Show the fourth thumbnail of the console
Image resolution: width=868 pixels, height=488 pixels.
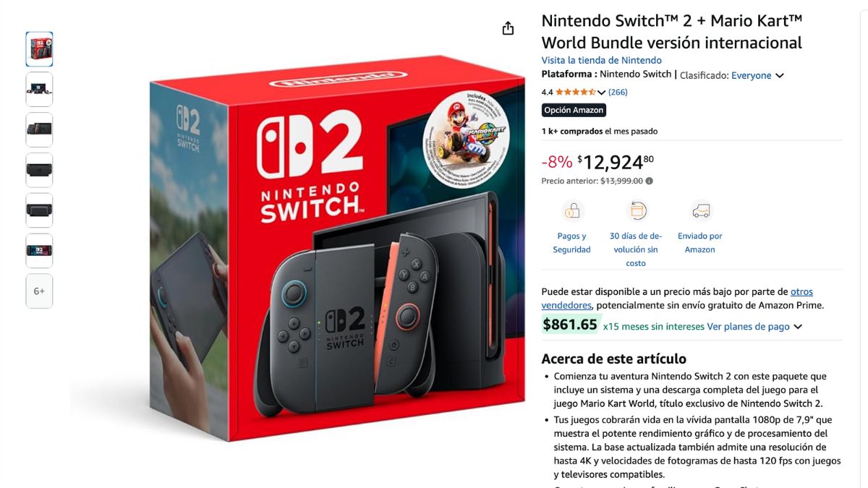tap(39, 171)
